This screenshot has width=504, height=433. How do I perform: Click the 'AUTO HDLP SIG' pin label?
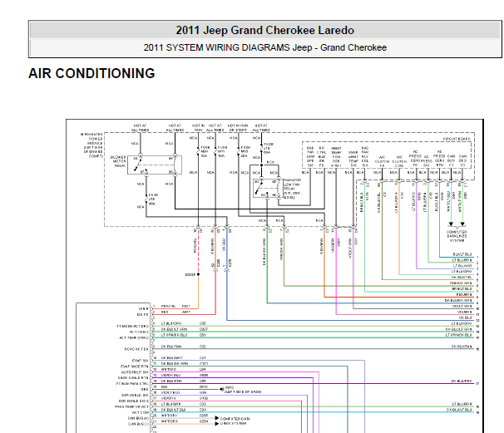135,372
